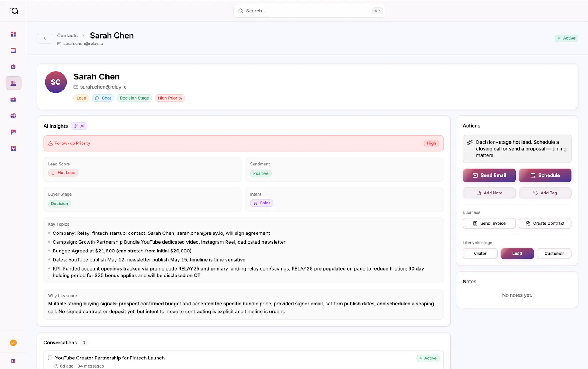Click the cart icon on Sales intent
This screenshot has height=369, width=588.
(x=255, y=203)
